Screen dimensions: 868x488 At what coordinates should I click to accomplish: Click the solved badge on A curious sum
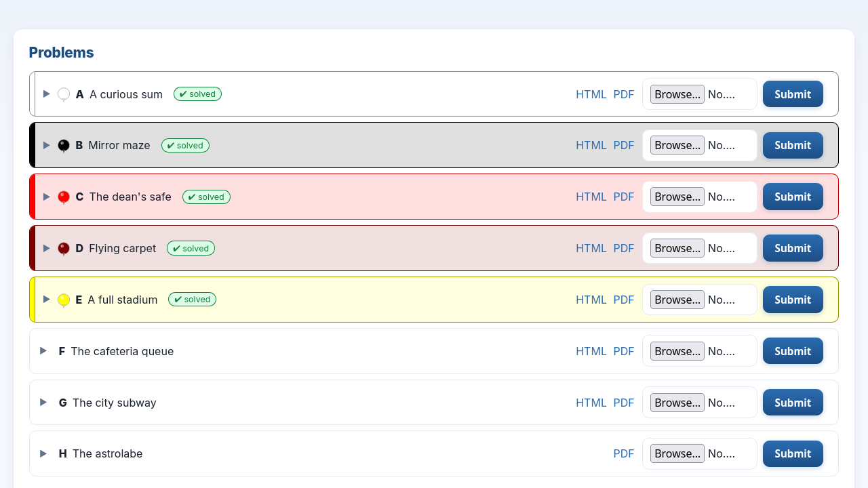197,94
